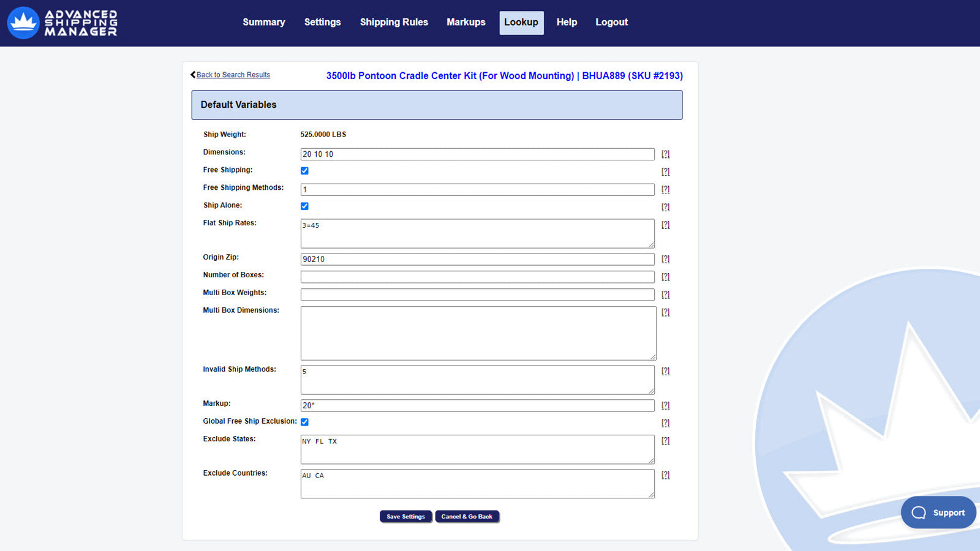Click help icon for Multi Box Dimensions

coord(665,312)
